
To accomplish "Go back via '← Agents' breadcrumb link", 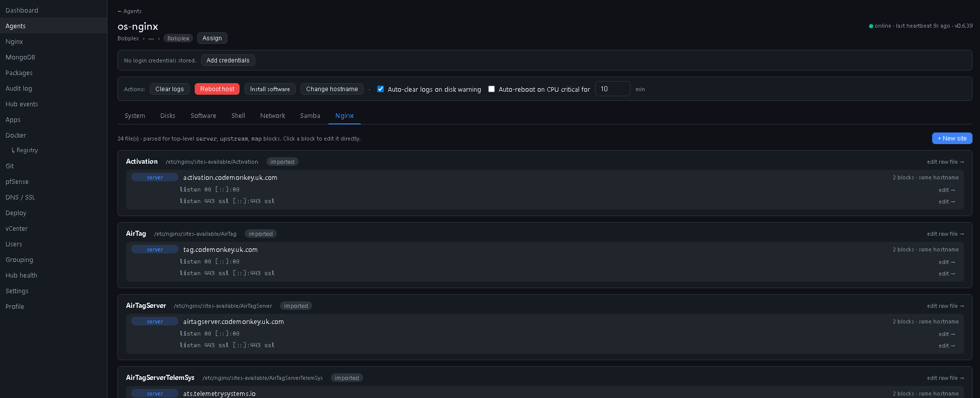I will click(x=130, y=11).
